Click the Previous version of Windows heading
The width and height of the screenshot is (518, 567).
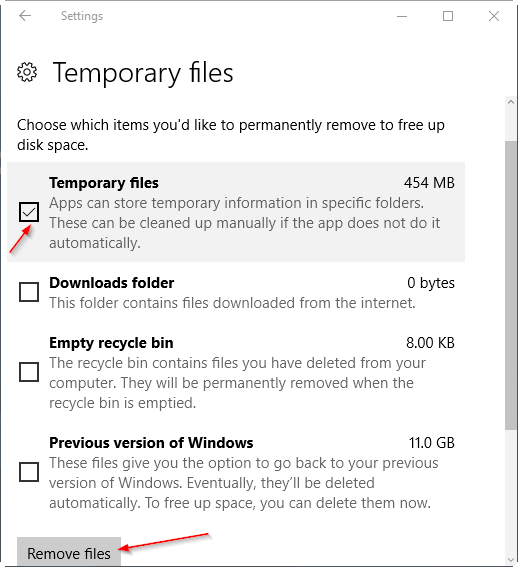151,443
